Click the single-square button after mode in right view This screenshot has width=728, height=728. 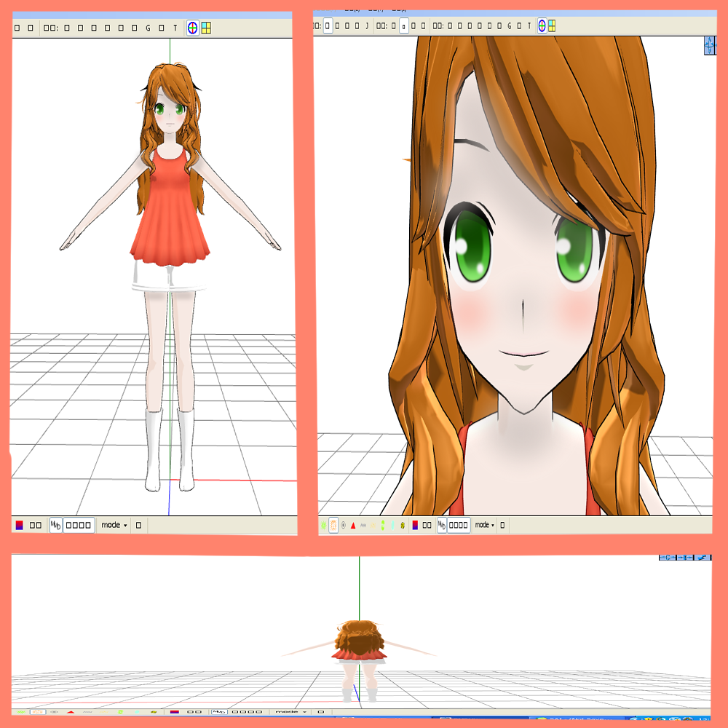pos(502,525)
